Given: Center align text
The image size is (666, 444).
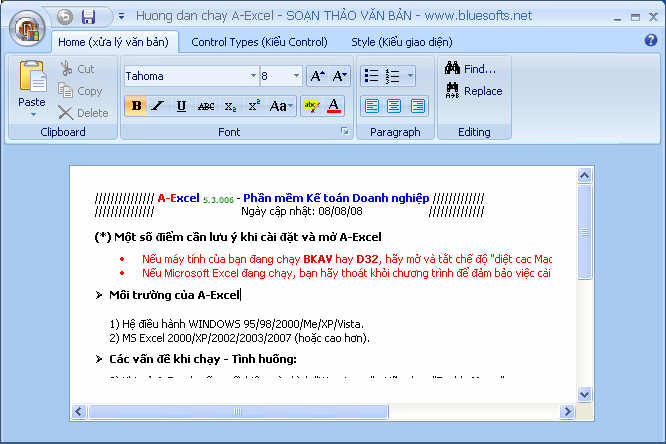Looking at the screenshot, I should pyautogui.click(x=394, y=106).
